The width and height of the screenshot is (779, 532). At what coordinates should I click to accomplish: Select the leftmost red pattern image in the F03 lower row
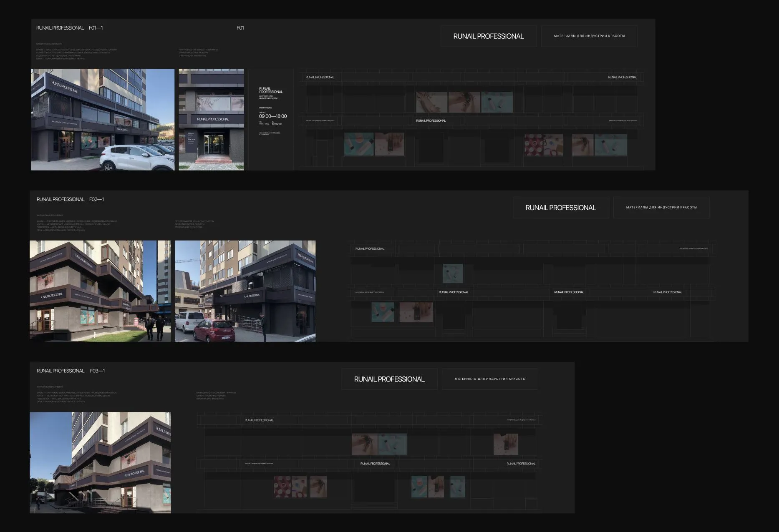282,487
